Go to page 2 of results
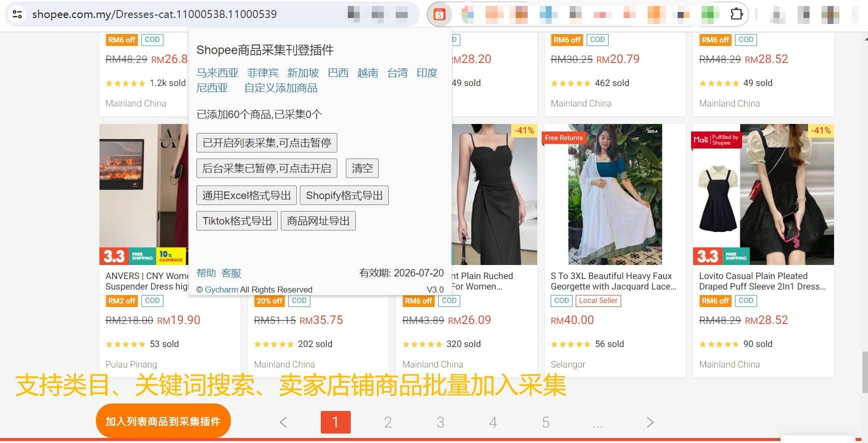 388,422
